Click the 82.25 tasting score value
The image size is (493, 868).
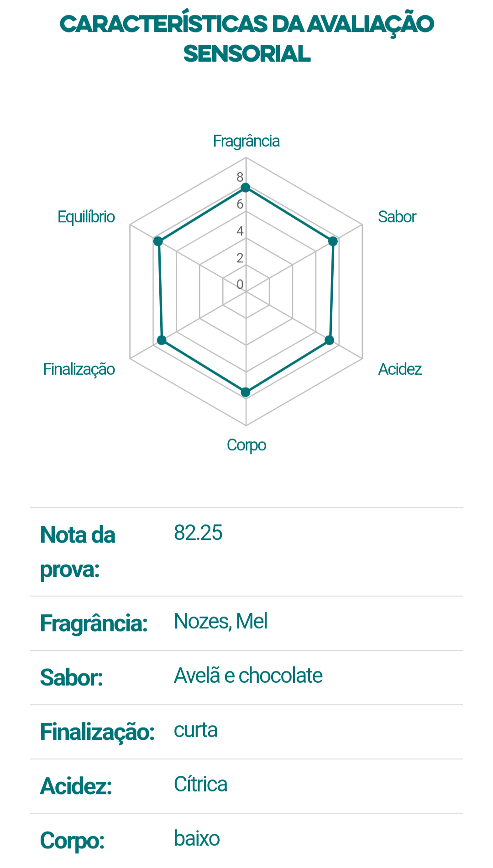(198, 533)
